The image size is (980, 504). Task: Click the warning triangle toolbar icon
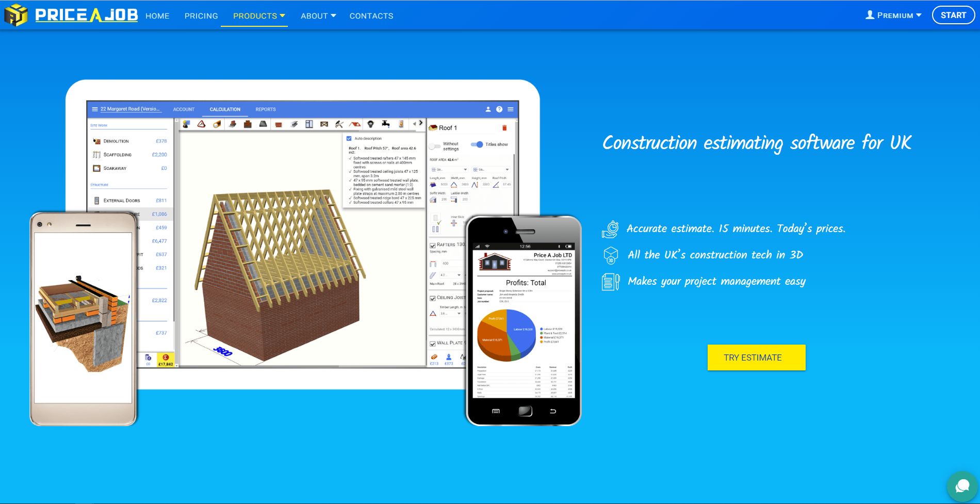pyautogui.click(x=201, y=124)
